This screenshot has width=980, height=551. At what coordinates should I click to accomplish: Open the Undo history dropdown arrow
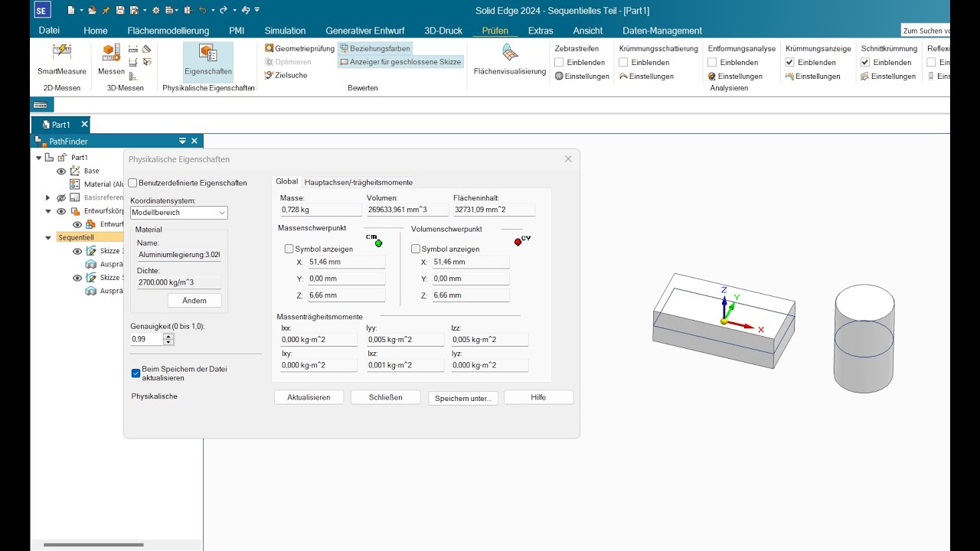(211, 10)
